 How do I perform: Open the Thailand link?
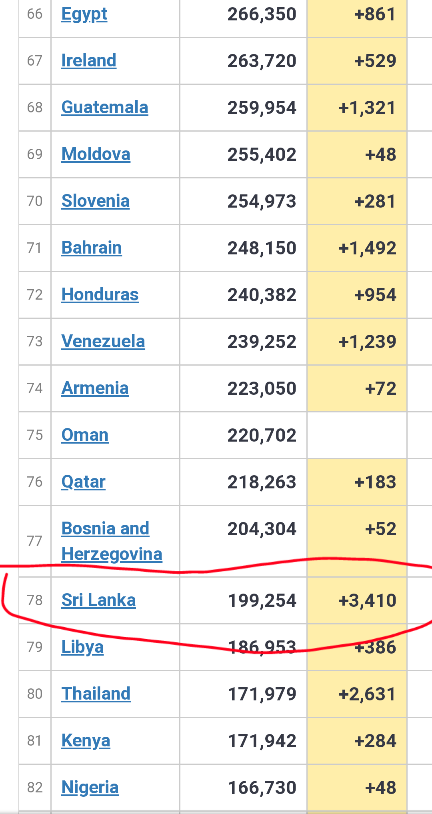tap(96, 694)
